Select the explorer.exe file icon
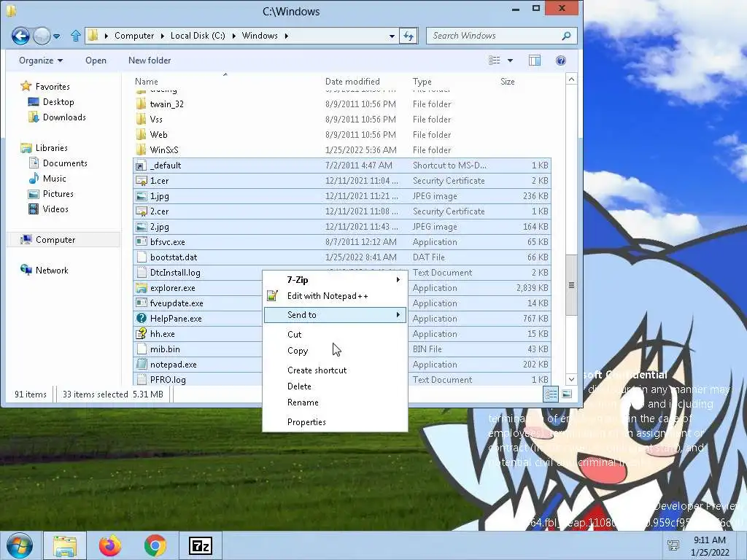 point(141,288)
